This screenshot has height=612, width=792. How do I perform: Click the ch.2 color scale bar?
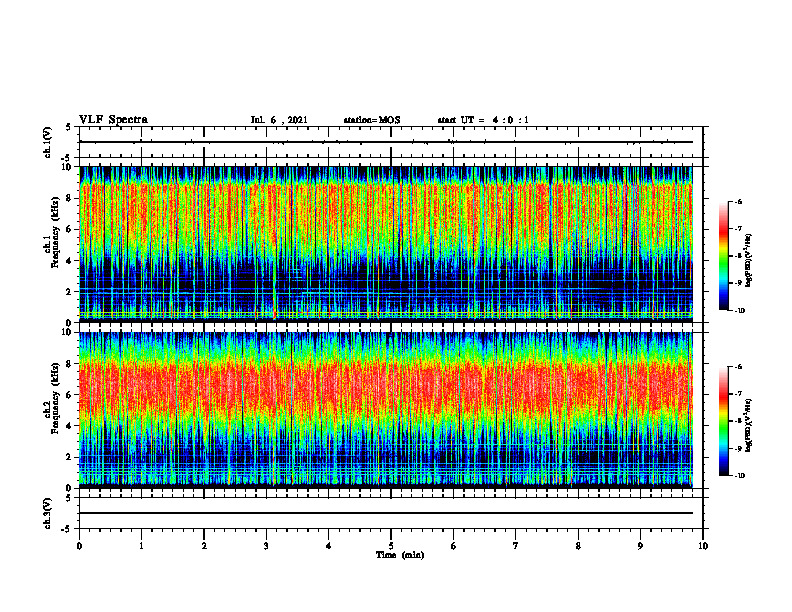pyautogui.click(x=723, y=421)
